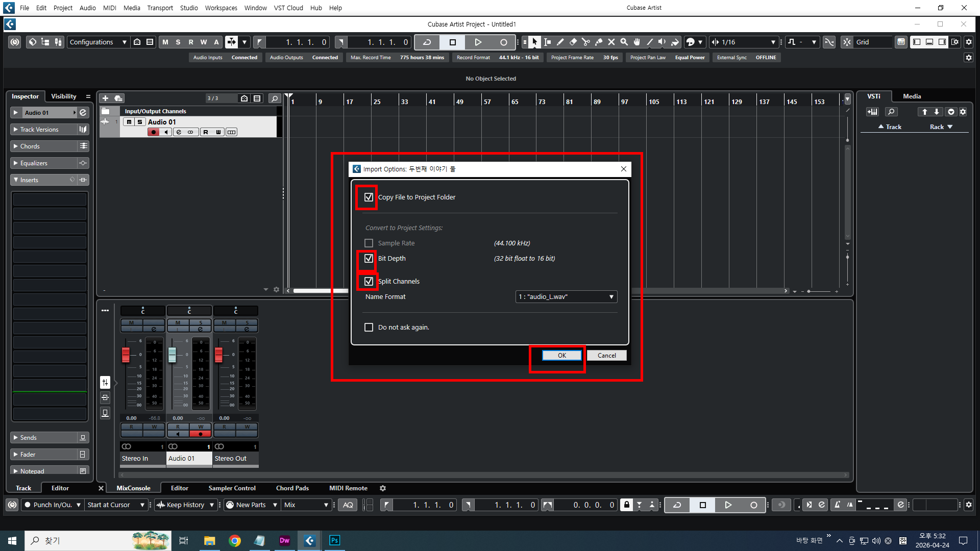This screenshot has width=980, height=551.
Task: Stop playback in the top transport
Action: (453, 42)
